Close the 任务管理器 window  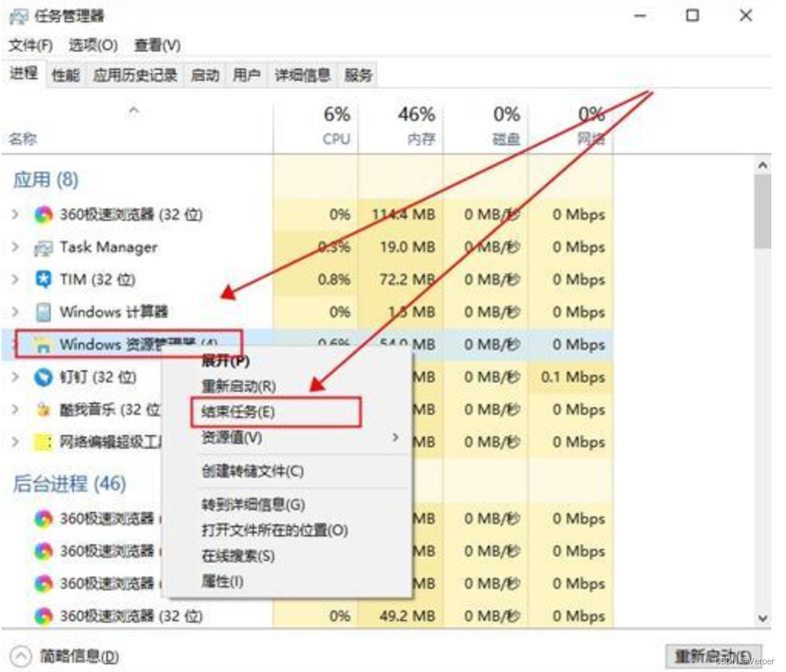(746, 16)
